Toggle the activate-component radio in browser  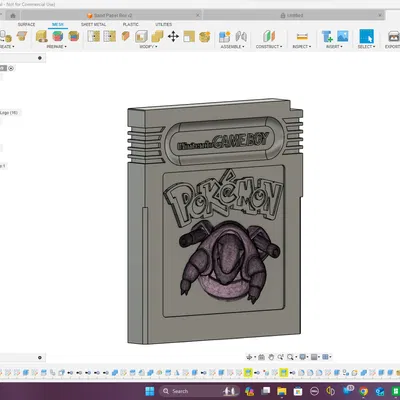pos(11,68)
